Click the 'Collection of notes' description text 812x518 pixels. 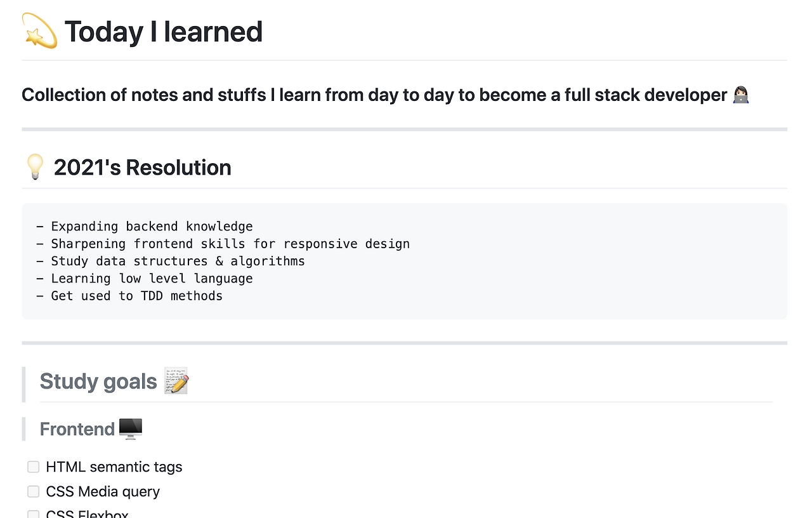[x=374, y=95]
